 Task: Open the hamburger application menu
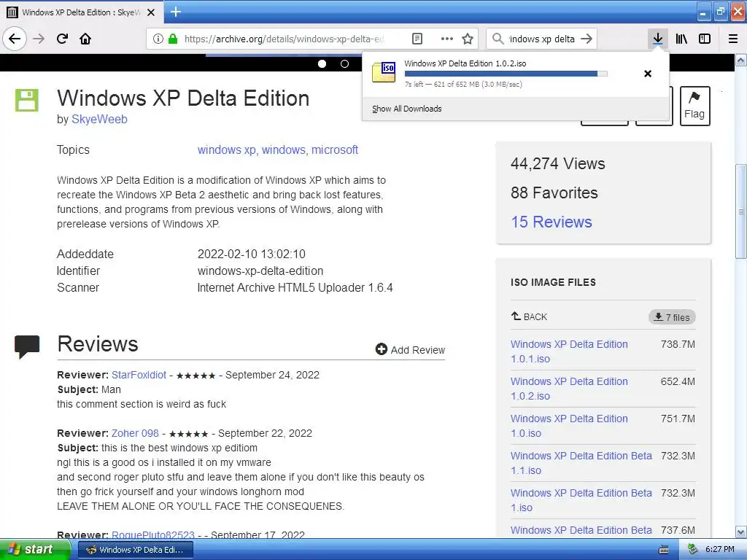coord(733,39)
